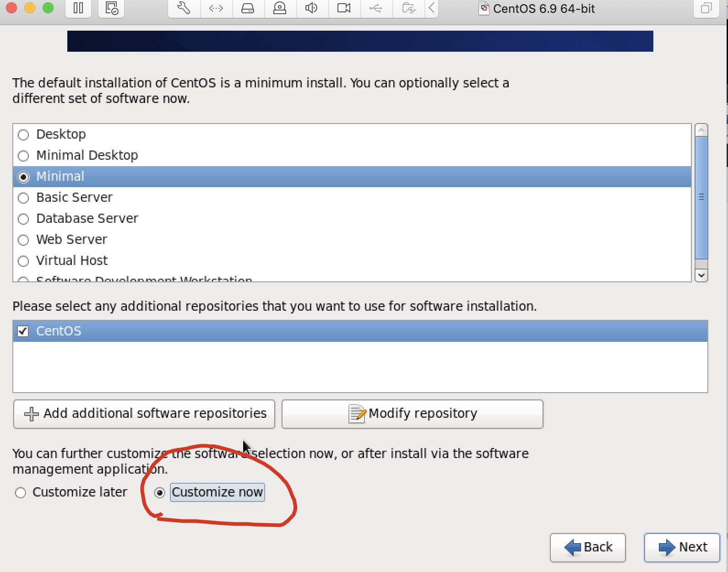This screenshot has height=572, width=728.
Task: Pause the virtual machine
Action: coord(78,8)
